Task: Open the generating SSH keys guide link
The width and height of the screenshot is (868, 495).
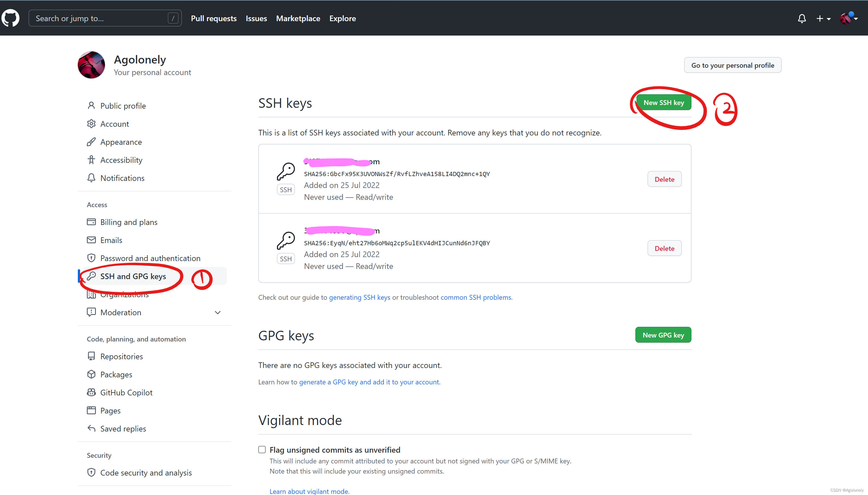Action: coord(360,297)
